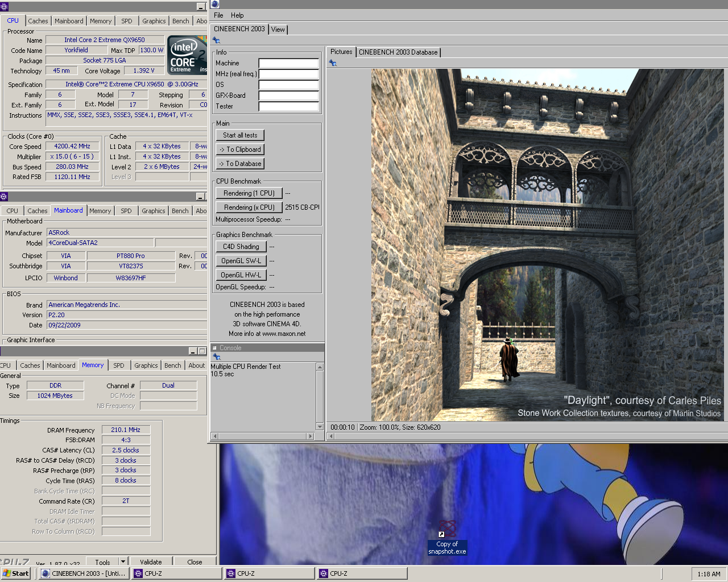The height and width of the screenshot is (582, 728).
Task: Click the 1120.11 MHz rated FSB value
Action: [72, 177]
